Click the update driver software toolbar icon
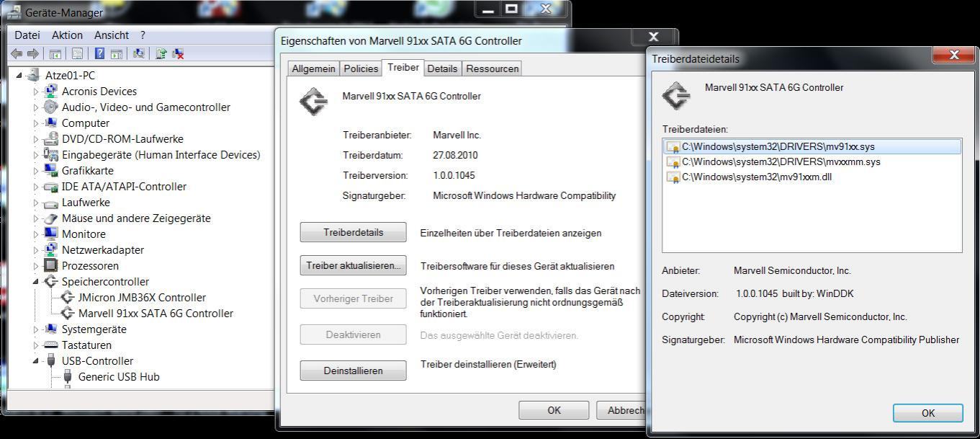This screenshot has width=980, height=439. click(161, 53)
